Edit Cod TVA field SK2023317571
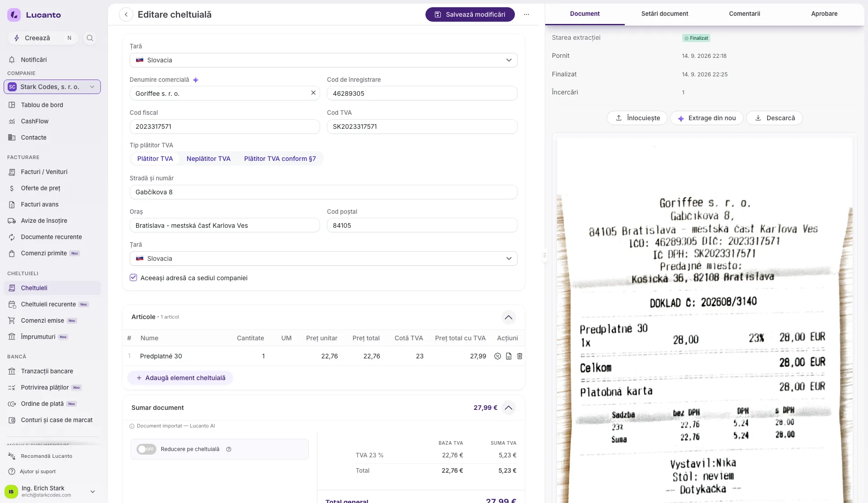Screen dimensions: 868x503 click(422, 127)
